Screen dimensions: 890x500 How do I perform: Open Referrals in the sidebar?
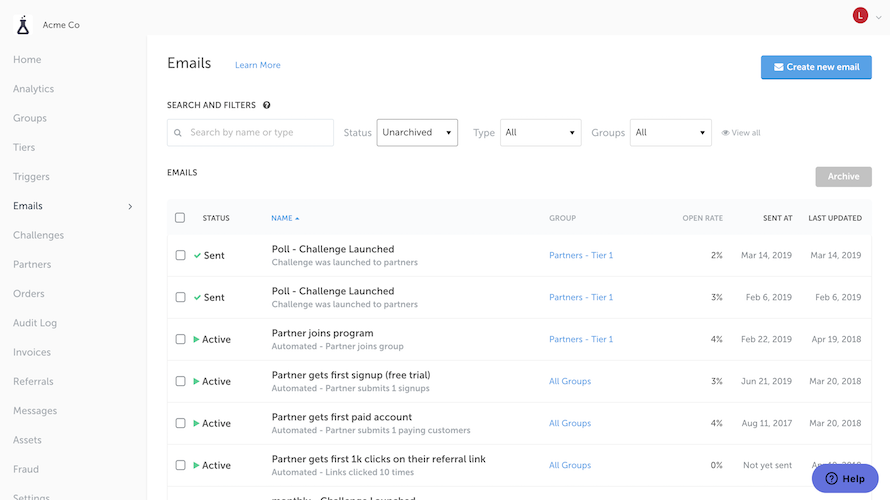tap(33, 381)
